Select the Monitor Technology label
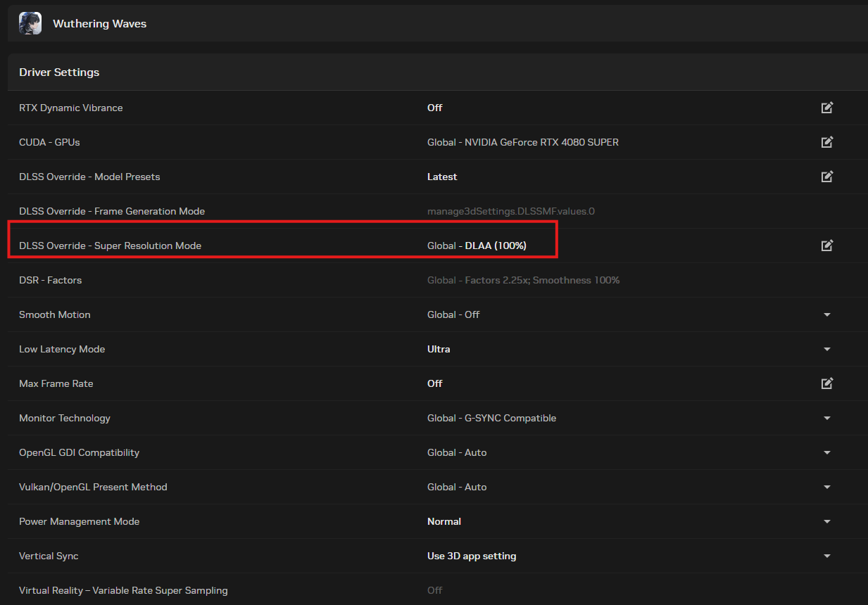 (x=65, y=418)
